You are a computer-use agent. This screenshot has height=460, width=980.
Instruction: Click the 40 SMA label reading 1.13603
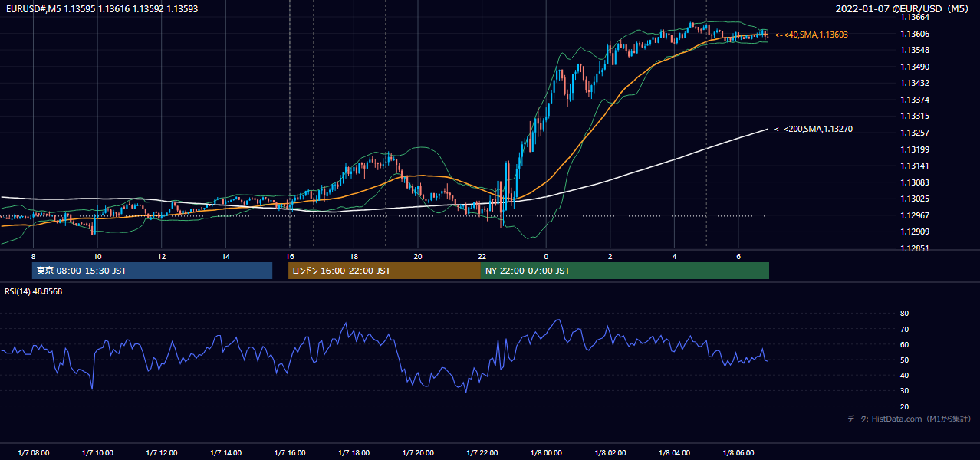click(811, 35)
